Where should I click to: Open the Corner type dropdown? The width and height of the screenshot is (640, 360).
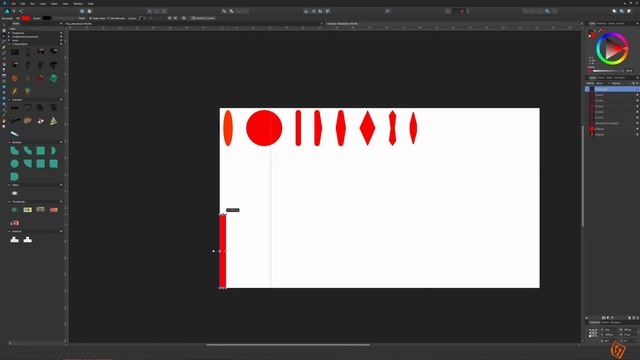[x=142, y=18]
